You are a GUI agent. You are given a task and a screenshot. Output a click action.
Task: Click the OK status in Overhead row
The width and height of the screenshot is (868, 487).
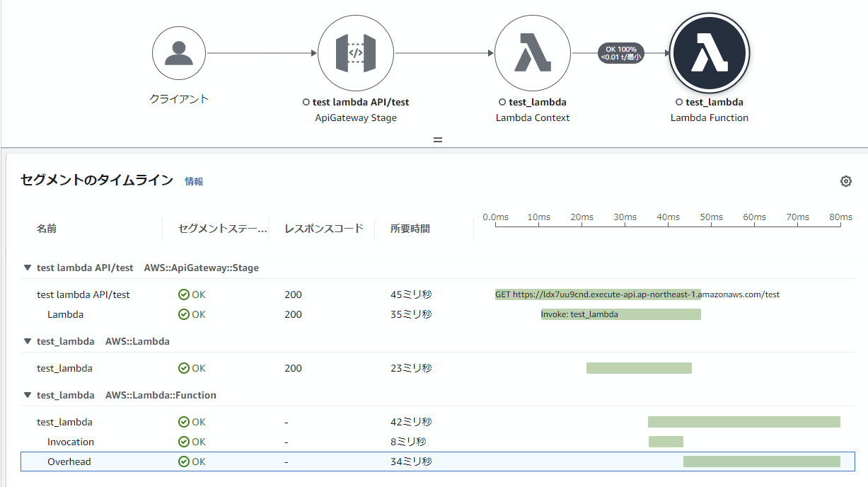tap(192, 462)
